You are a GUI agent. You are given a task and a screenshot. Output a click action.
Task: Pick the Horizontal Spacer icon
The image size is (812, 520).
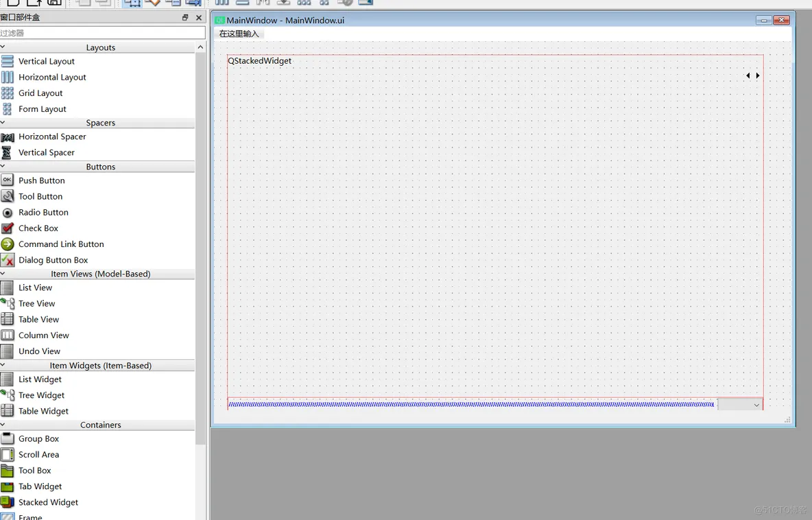(8, 137)
